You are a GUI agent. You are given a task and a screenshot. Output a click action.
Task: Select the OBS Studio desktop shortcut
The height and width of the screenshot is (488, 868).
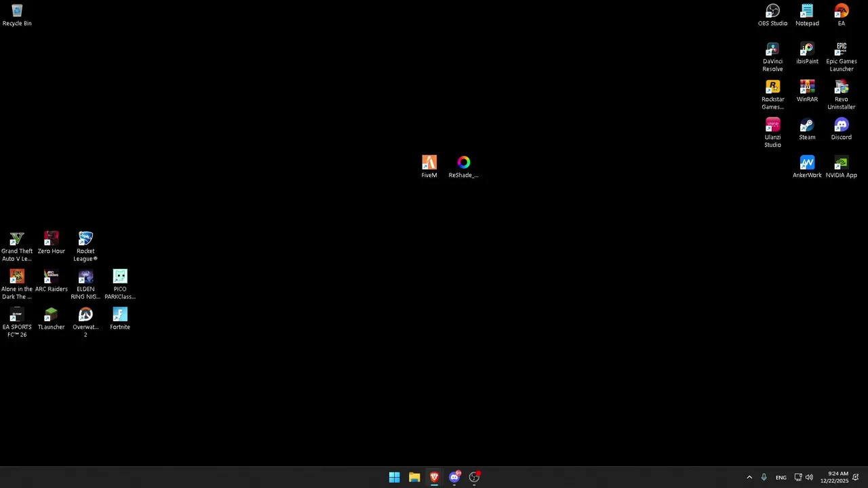pyautogui.click(x=772, y=16)
